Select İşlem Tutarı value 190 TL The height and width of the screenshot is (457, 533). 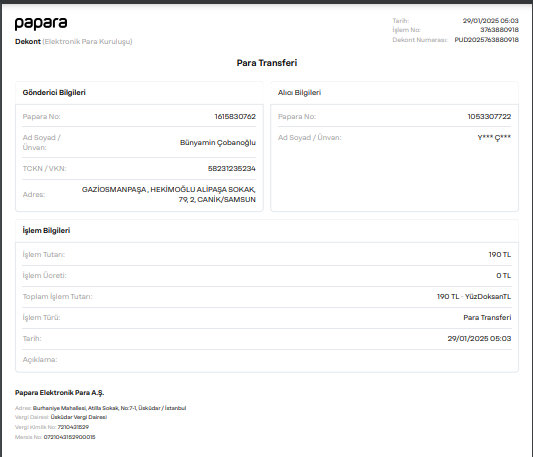500,255
